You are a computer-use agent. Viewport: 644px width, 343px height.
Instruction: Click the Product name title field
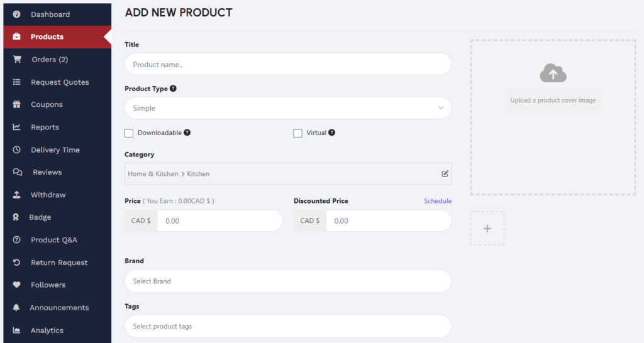[x=287, y=65]
